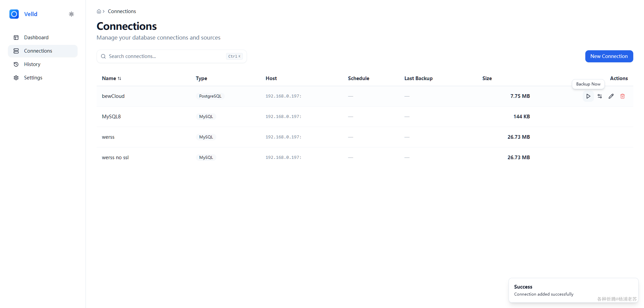Click the New Connection button
The height and width of the screenshot is (308, 644).
tap(609, 56)
